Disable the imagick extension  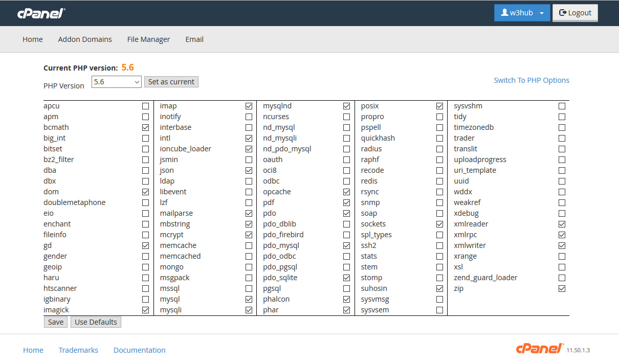[x=146, y=310]
